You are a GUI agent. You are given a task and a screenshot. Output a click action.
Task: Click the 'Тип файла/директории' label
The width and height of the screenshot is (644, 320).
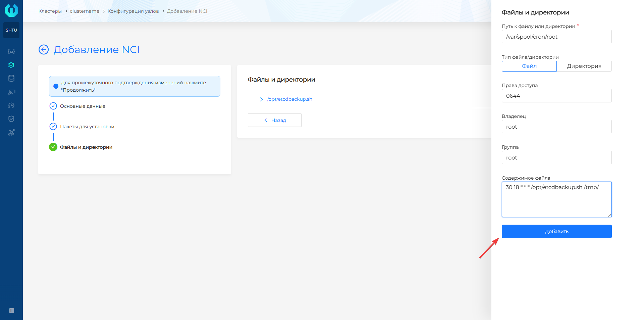(x=530, y=57)
